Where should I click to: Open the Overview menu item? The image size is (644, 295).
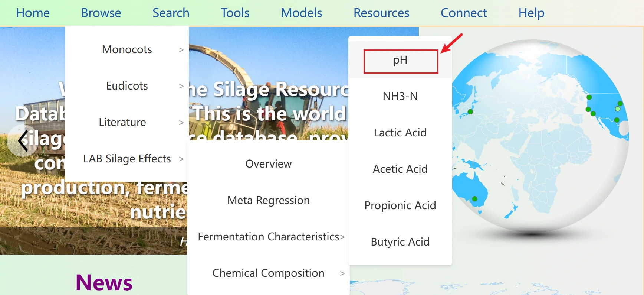(x=268, y=164)
